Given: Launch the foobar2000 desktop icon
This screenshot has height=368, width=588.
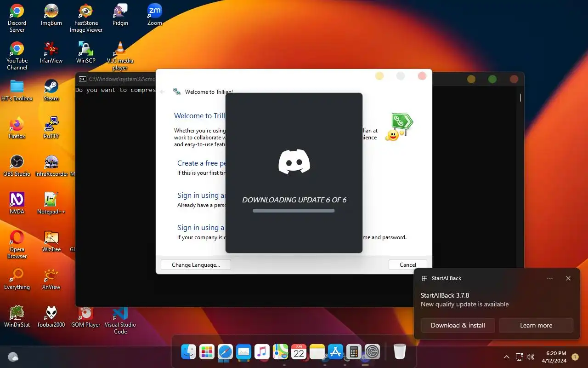Looking at the screenshot, I should coord(51,317).
